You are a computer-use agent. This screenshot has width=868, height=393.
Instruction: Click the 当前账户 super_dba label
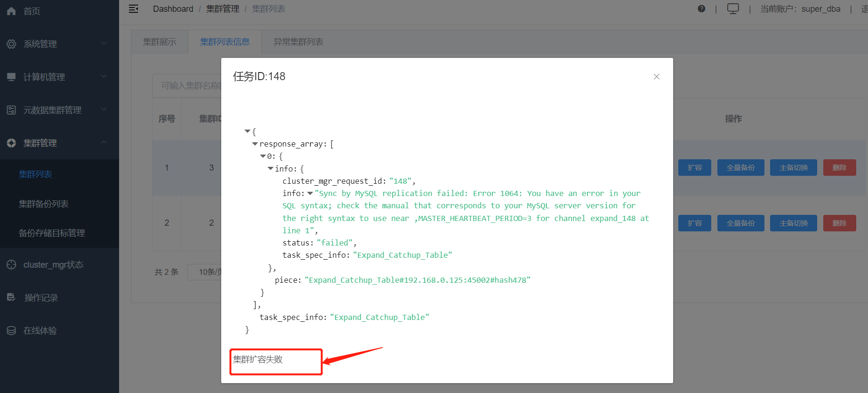[x=800, y=9]
